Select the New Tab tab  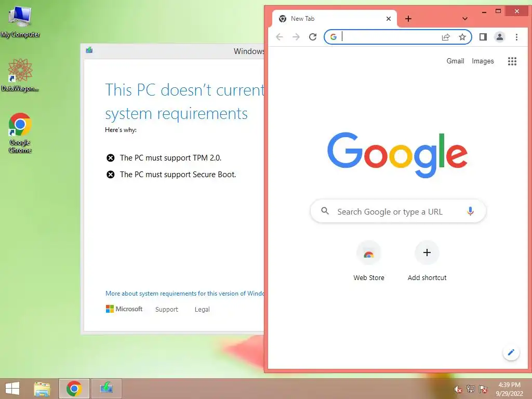tap(334, 19)
